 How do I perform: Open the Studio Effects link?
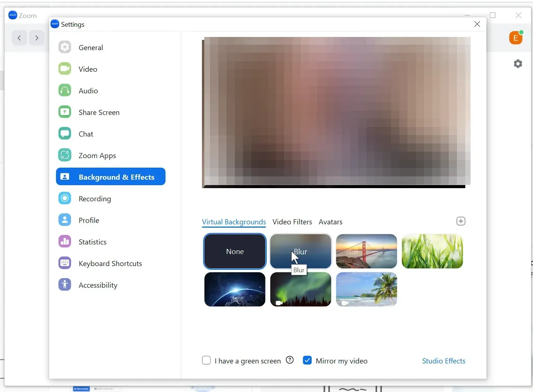click(444, 361)
